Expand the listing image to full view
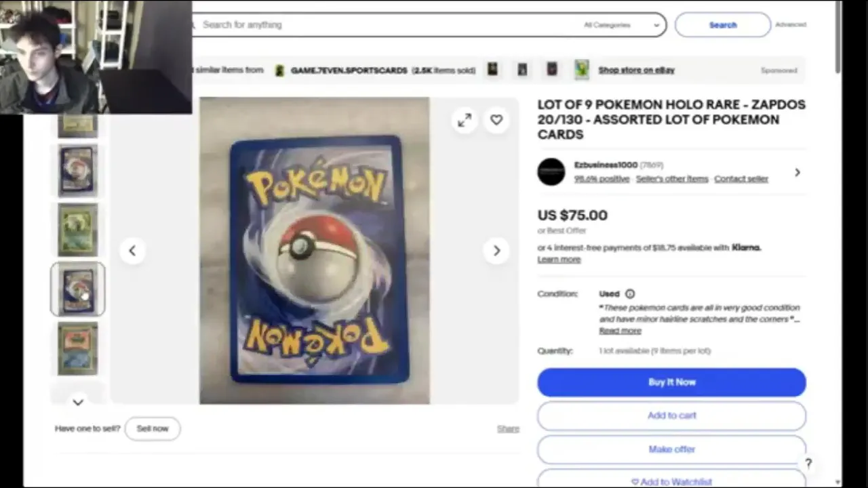This screenshot has height=488, width=868. (465, 120)
